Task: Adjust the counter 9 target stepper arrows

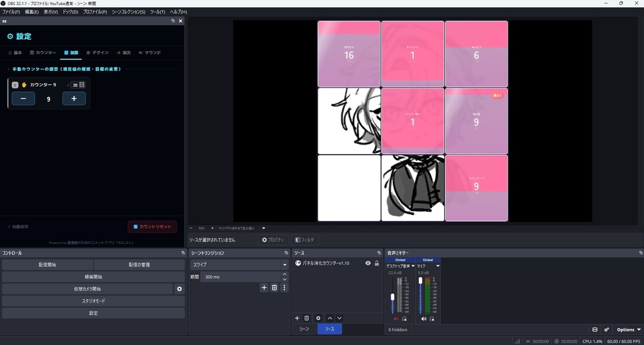Action: click(x=82, y=85)
